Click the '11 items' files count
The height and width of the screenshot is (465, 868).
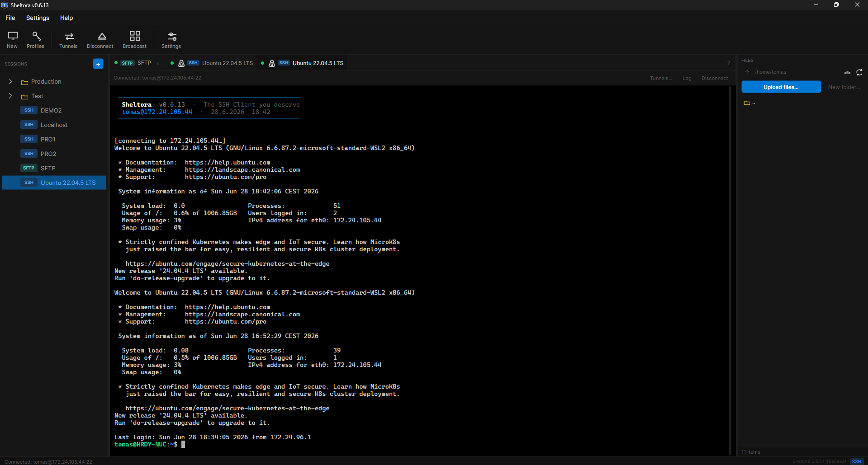click(x=751, y=452)
